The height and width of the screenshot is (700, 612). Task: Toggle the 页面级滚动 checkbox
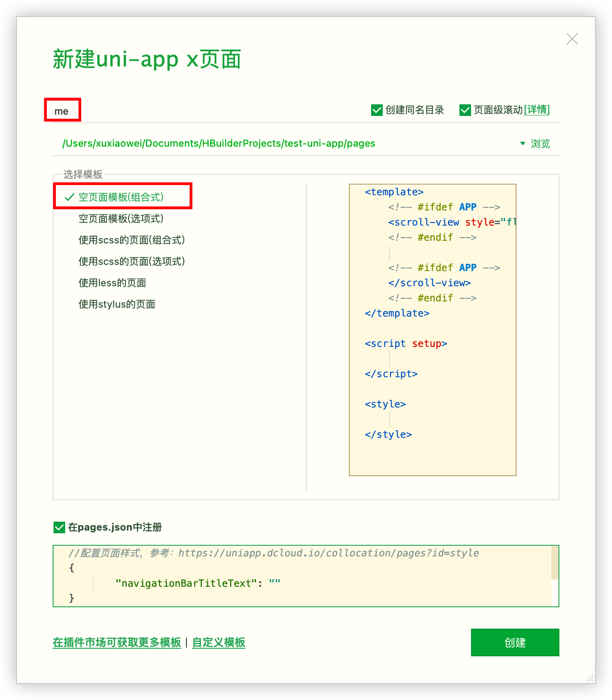coord(465,110)
